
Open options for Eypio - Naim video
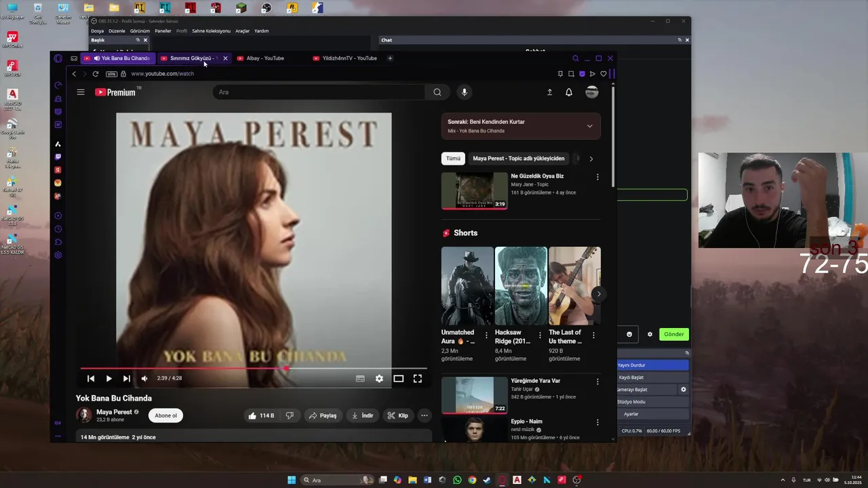[597, 422]
